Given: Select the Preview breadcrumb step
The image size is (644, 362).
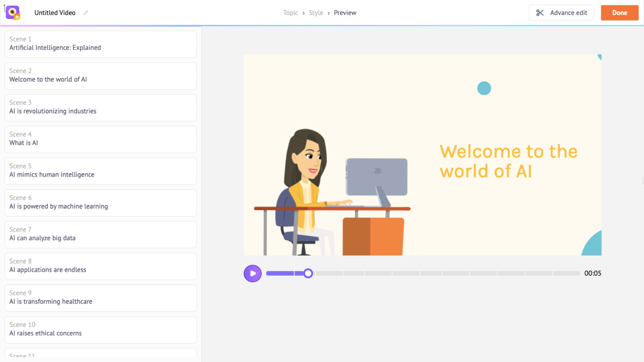Looking at the screenshot, I should coord(345,13).
